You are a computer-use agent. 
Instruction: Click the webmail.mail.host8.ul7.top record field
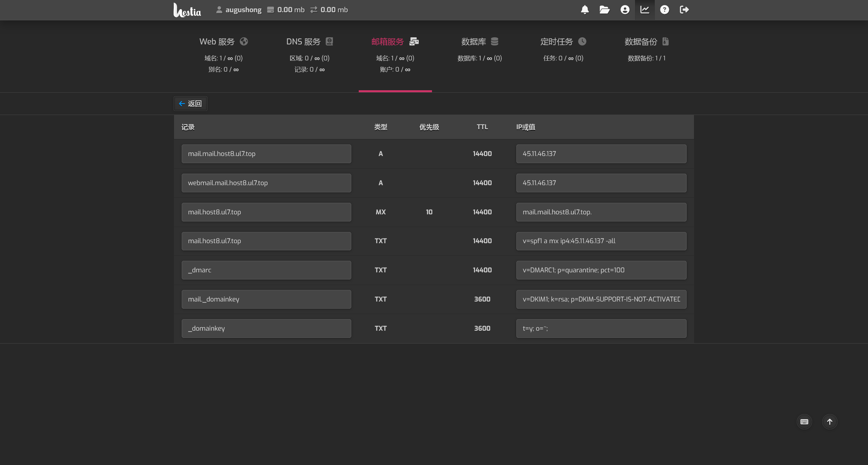pos(266,183)
